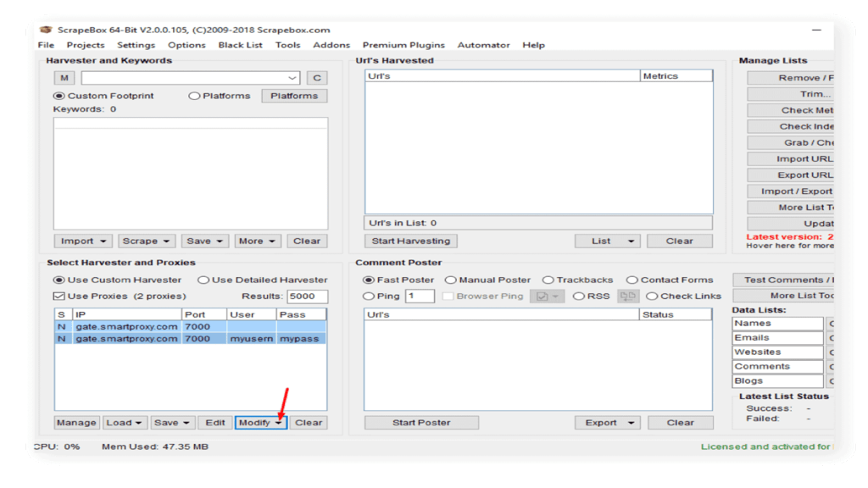Select first gate.smartproxy.com proxy row
868x488 pixels.
click(191, 326)
